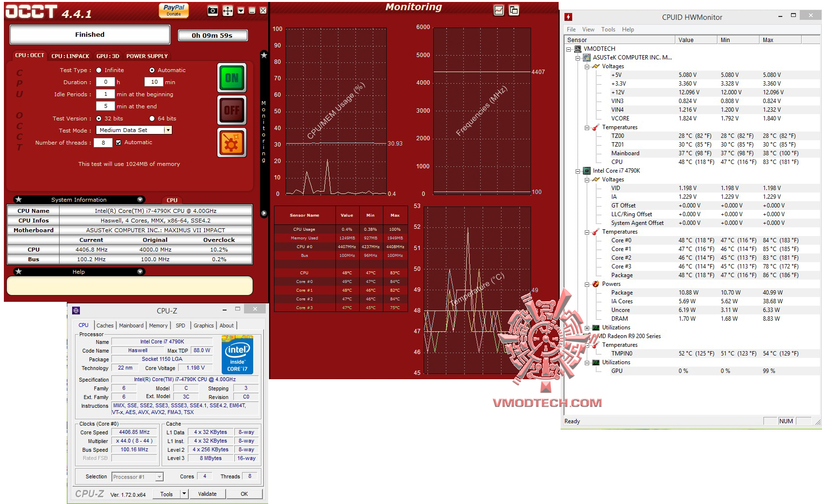Image resolution: width=822 pixels, height=504 pixels.
Task: Switch to the CPU : LINPACK tab
Action: point(70,56)
